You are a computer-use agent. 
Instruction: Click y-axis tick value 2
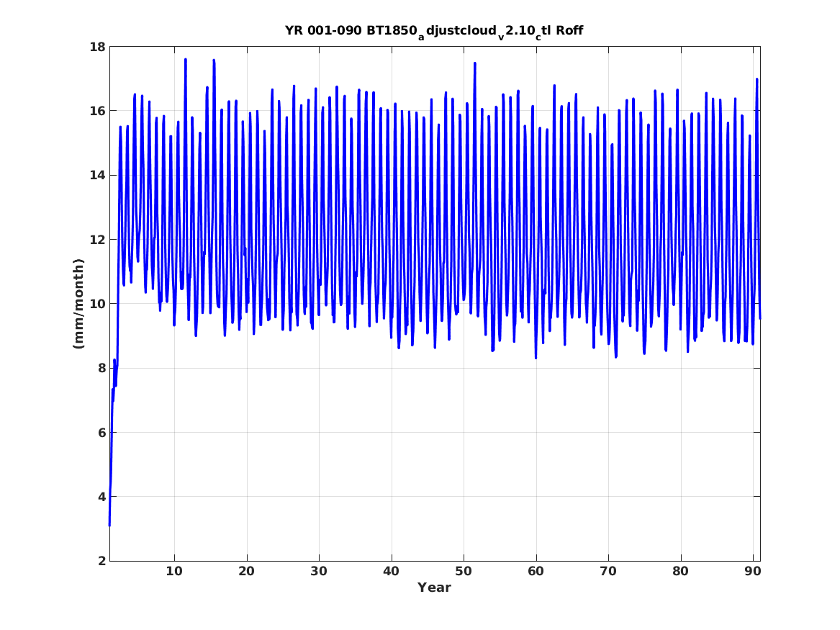[x=101, y=561]
